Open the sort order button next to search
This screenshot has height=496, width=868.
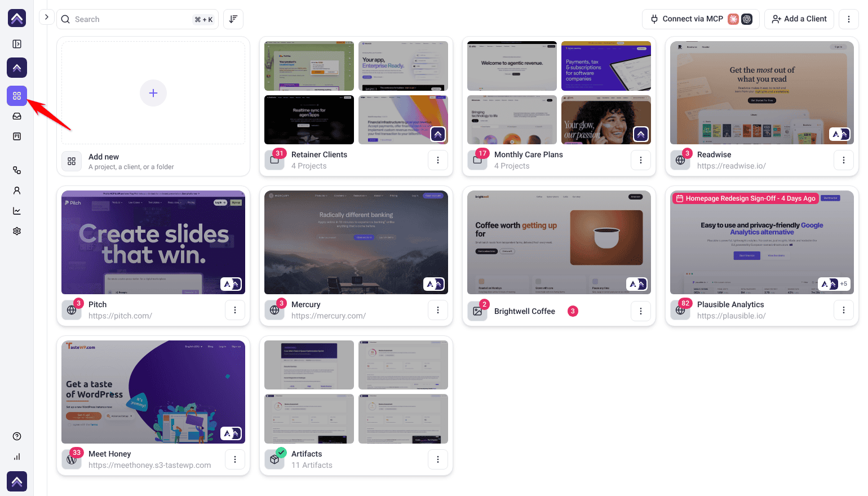pos(233,19)
